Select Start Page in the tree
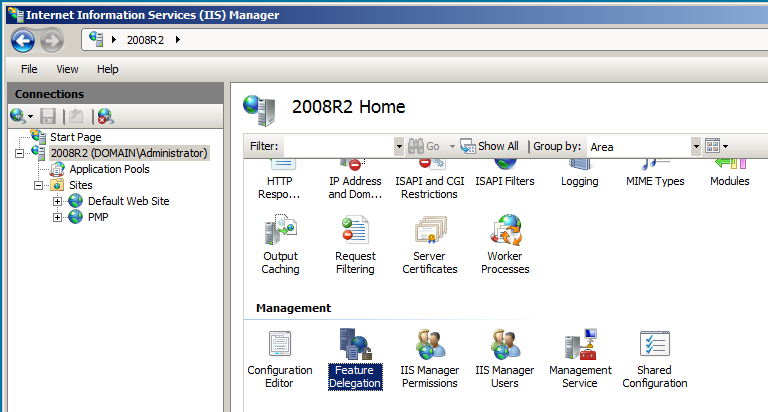Viewport: 768px width, 412px height. (x=75, y=137)
